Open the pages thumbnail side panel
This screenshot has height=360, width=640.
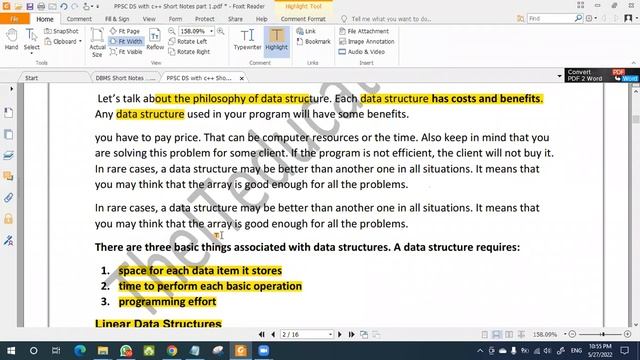[x=8, y=134]
